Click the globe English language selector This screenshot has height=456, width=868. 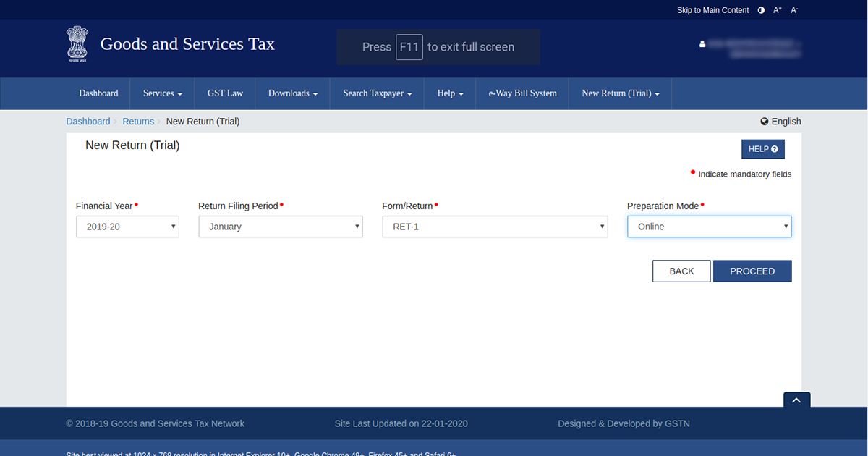(x=780, y=122)
